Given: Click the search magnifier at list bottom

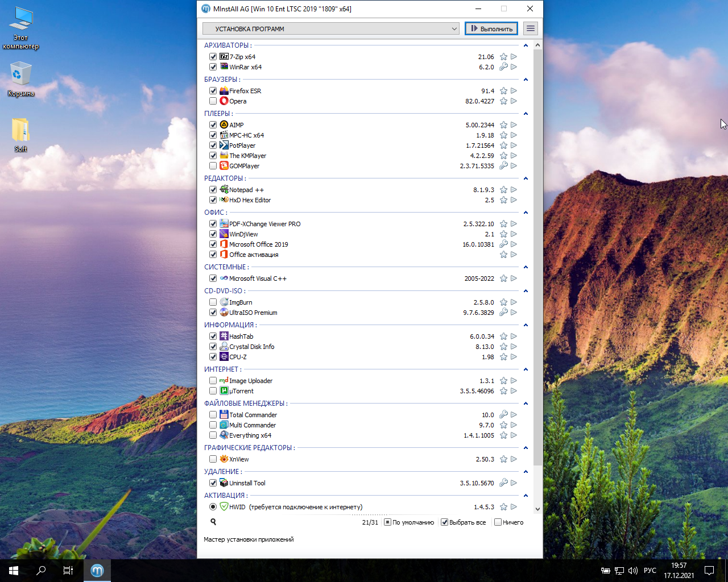Looking at the screenshot, I should (213, 522).
